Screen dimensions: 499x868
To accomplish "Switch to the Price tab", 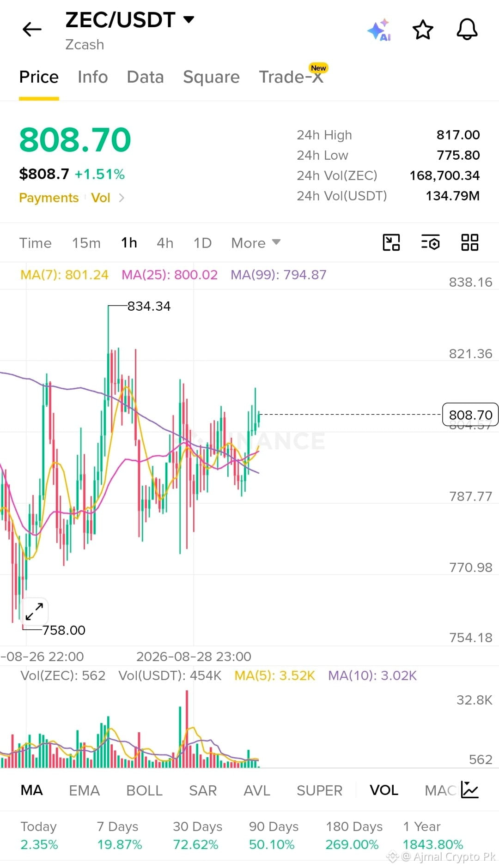I will 39,77.
